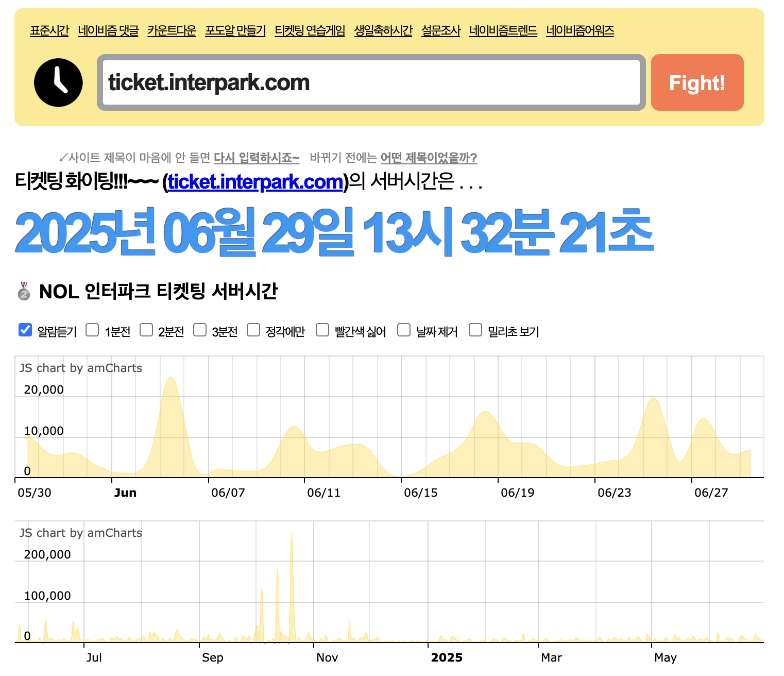This screenshot has height=676, width=784.
Task: Click the 어떤 제목이었을까? link
Action: click(429, 158)
